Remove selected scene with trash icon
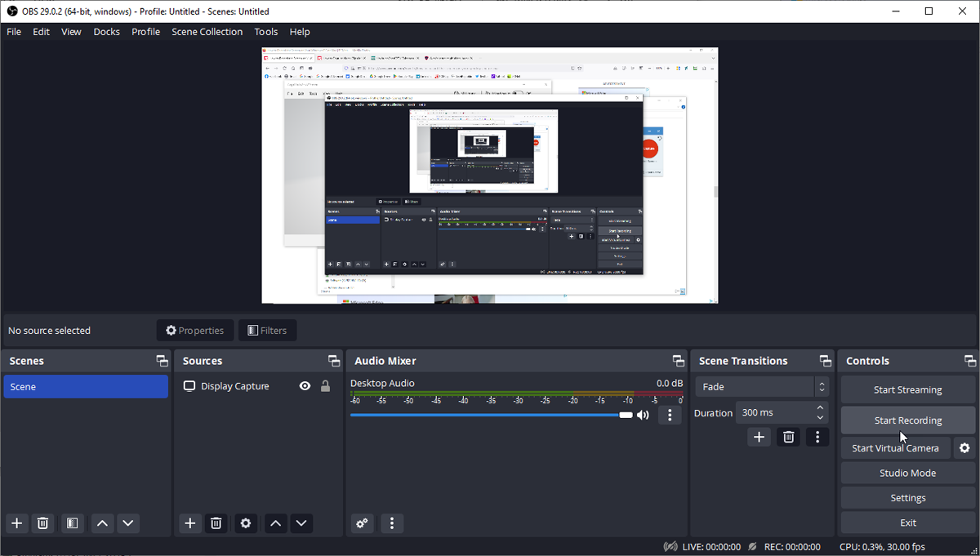This screenshot has width=980, height=556. coord(44,523)
